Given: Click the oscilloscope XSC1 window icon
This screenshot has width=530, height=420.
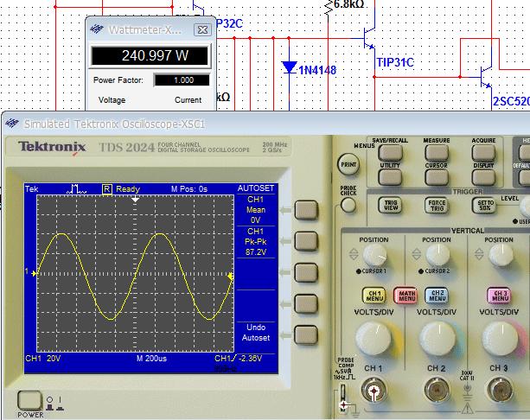Looking at the screenshot, I should coord(12,124).
